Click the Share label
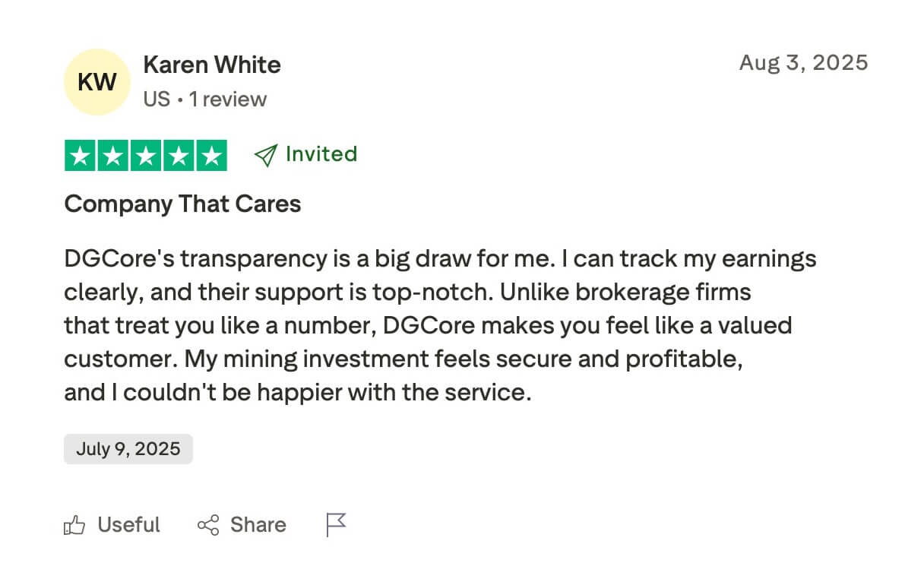The image size is (924, 582). click(258, 525)
